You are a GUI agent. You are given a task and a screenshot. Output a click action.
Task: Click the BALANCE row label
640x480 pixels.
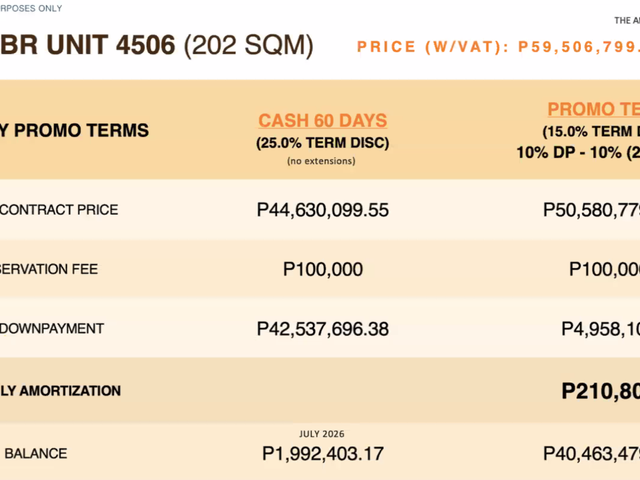[36, 453]
